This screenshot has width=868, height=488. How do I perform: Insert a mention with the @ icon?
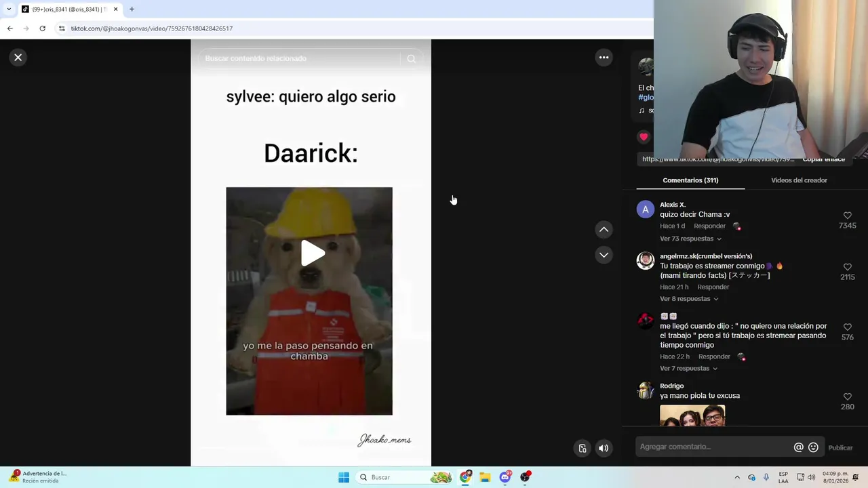[x=798, y=447]
